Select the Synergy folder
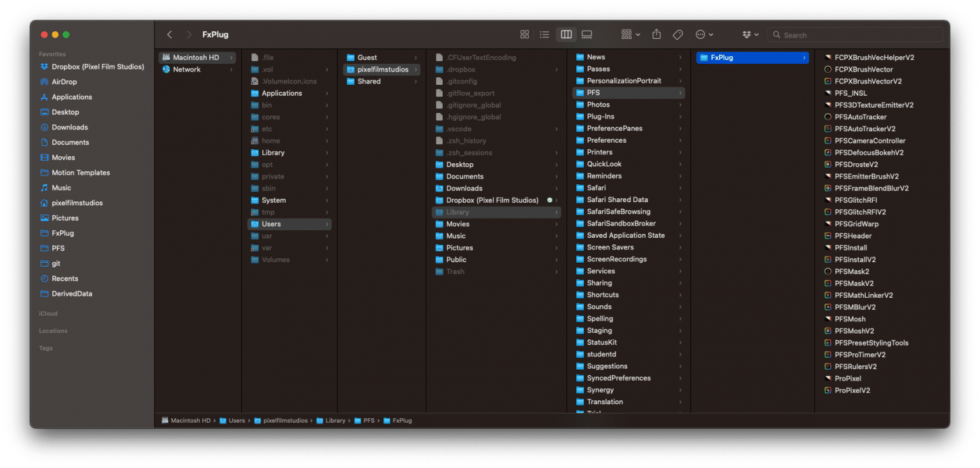Image resolution: width=980 pixels, height=468 pixels. coord(628,390)
